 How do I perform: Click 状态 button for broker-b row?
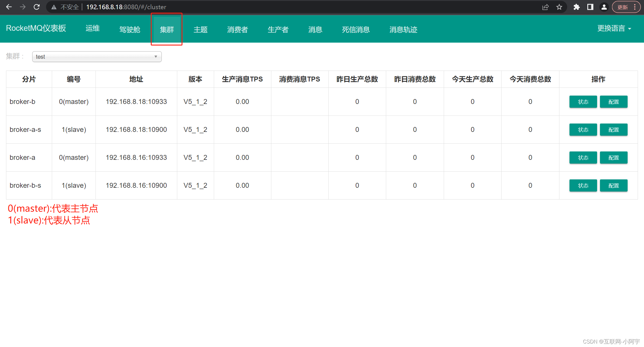pos(583,102)
